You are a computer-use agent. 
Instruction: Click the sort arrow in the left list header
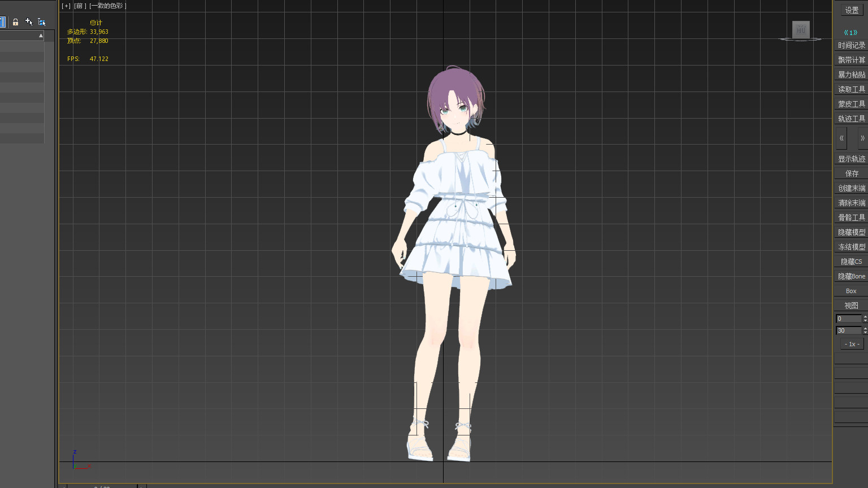[41, 36]
